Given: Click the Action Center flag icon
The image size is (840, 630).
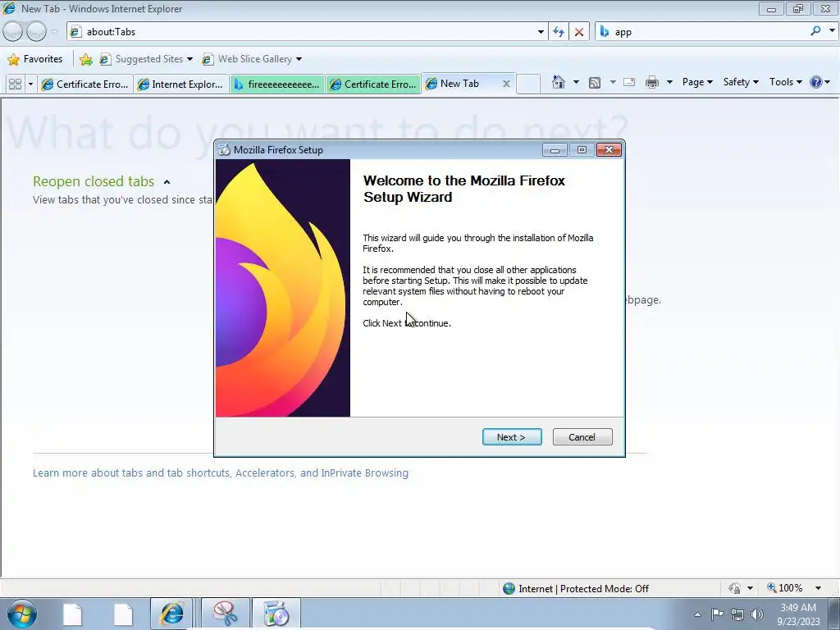Looking at the screenshot, I should 717,614.
